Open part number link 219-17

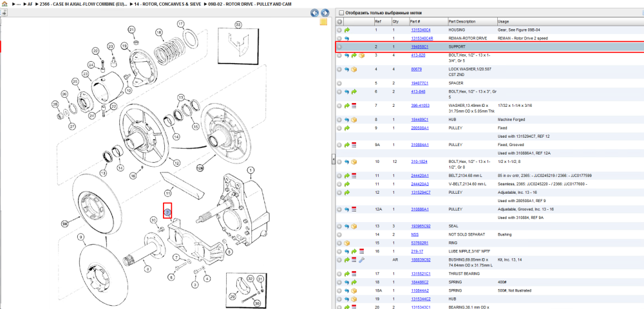pyautogui.click(x=417, y=251)
